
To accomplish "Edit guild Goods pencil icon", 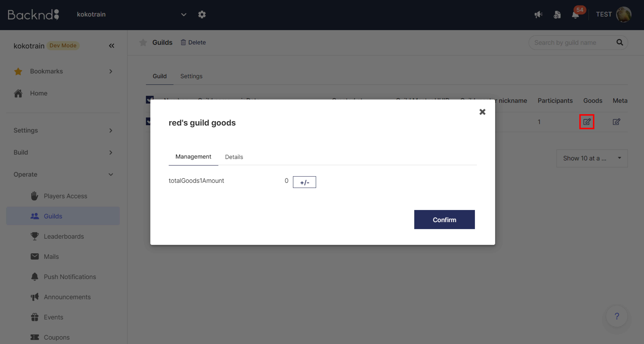I will point(587,122).
